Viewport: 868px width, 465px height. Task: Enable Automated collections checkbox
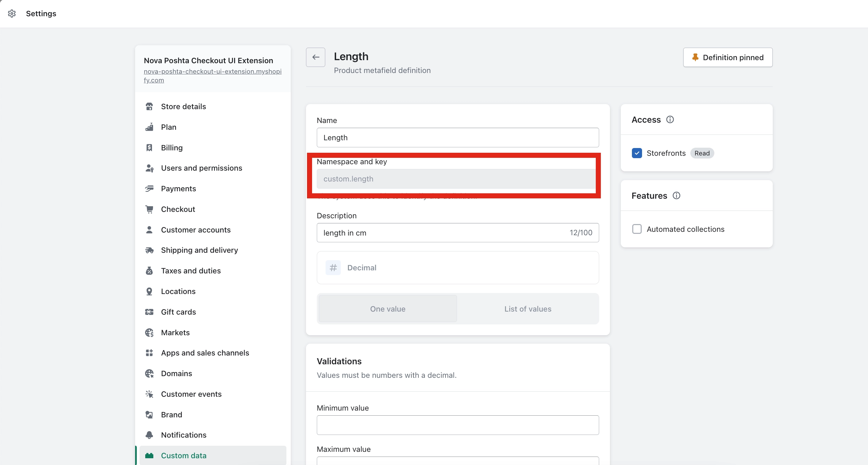[637, 229]
